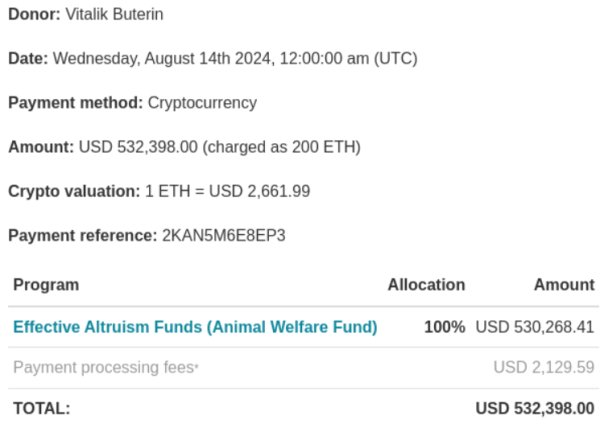The height and width of the screenshot is (432, 600).
Task: Click the Payment processing fees asterisk
Action: [x=197, y=367]
